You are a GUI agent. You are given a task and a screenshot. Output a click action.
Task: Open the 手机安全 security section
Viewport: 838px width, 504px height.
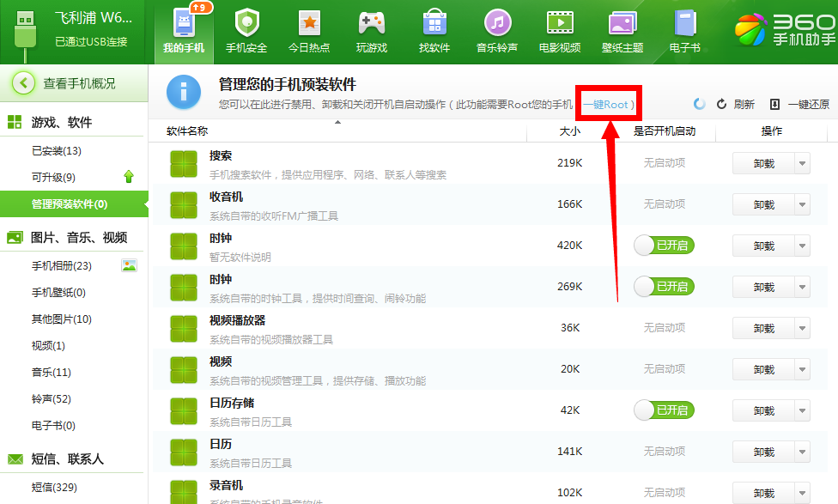point(246,26)
